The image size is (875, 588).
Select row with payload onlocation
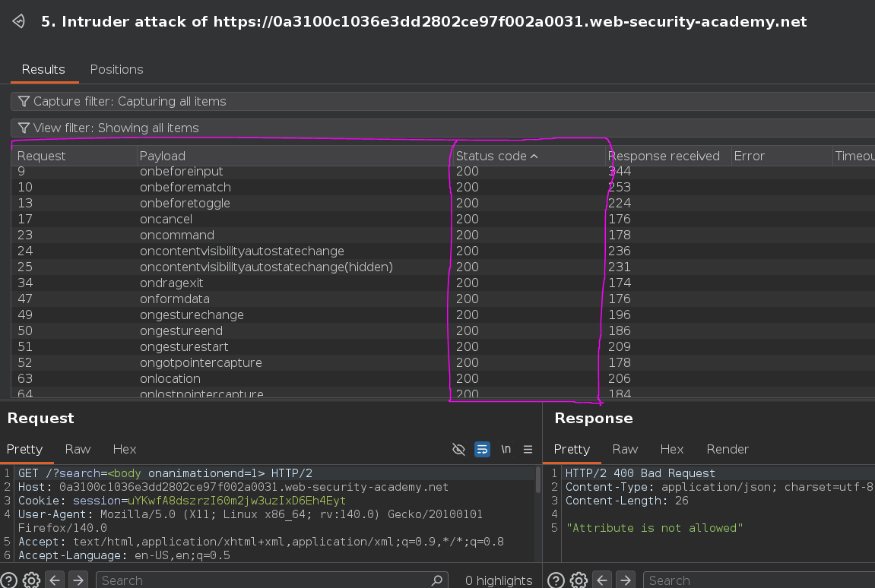point(443,378)
